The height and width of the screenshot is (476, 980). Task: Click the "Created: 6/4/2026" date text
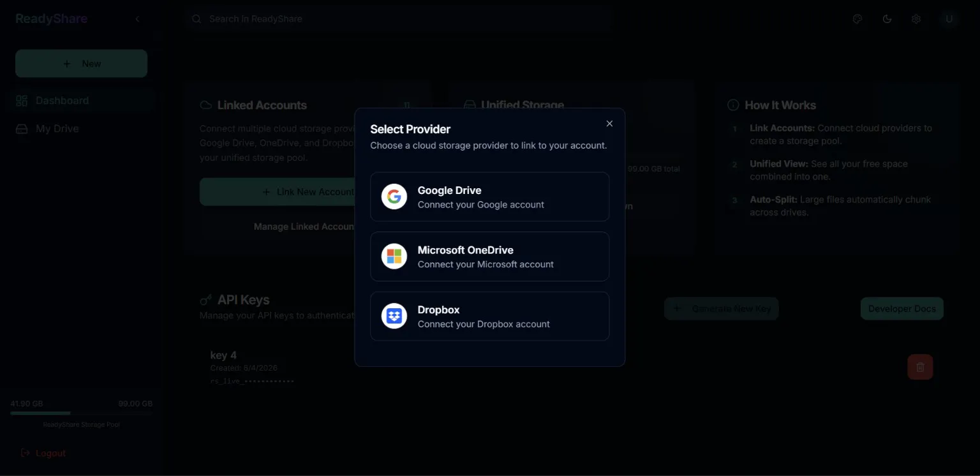(x=244, y=368)
